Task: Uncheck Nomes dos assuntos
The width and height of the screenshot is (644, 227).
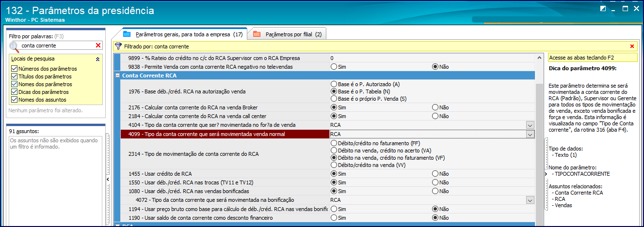Action: [x=14, y=100]
